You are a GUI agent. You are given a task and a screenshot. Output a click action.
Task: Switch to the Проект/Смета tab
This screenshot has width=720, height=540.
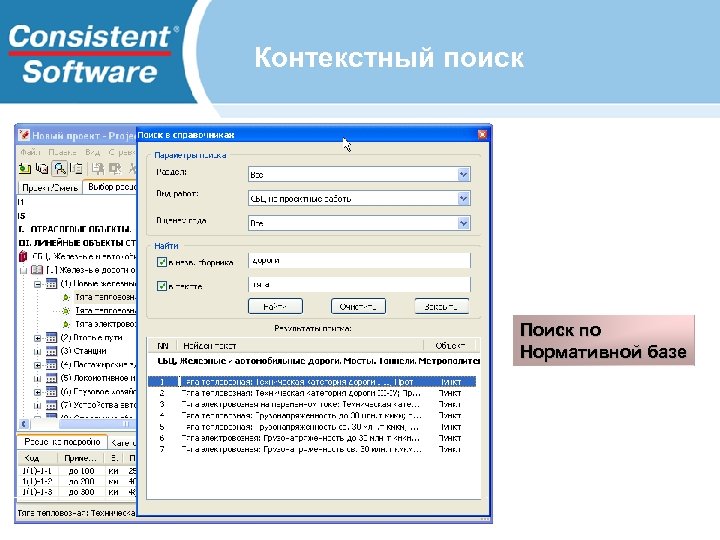(x=50, y=187)
